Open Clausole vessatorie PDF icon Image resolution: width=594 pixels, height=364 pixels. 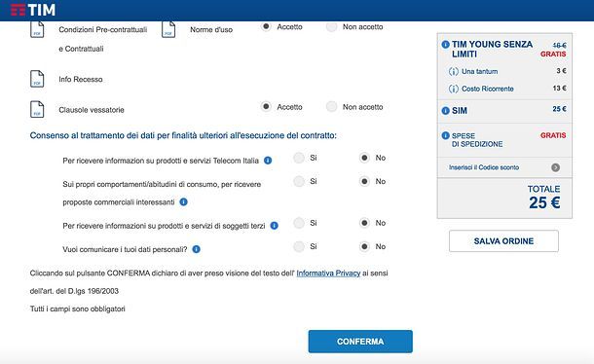pyautogui.click(x=37, y=109)
